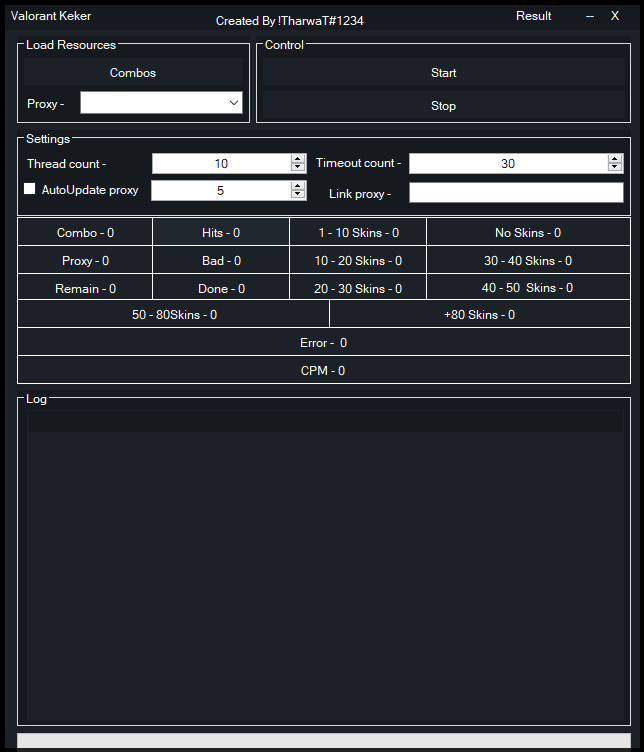Click the Thread count label
The width and height of the screenshot is (644, 752).
[66, 164]
